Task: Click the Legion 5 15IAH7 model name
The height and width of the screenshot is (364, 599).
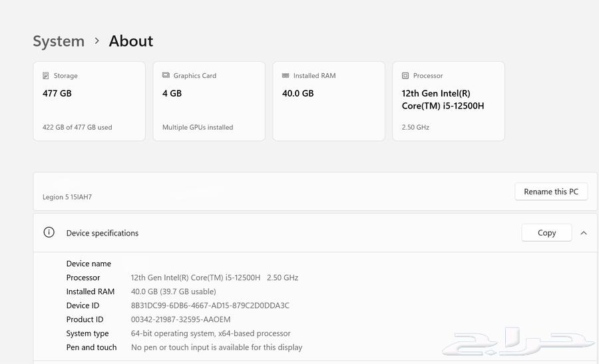Action: coord(67,197)
